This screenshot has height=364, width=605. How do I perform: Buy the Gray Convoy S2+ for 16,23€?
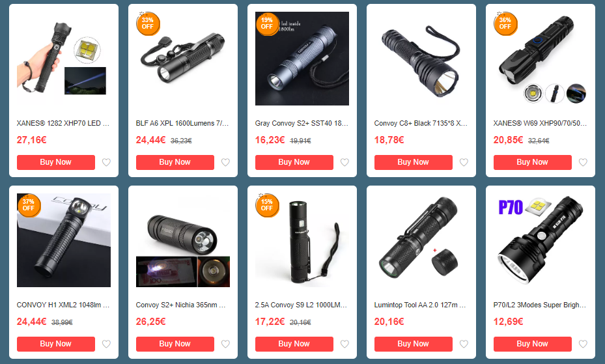pyautogui.click(x=294, y=162)
